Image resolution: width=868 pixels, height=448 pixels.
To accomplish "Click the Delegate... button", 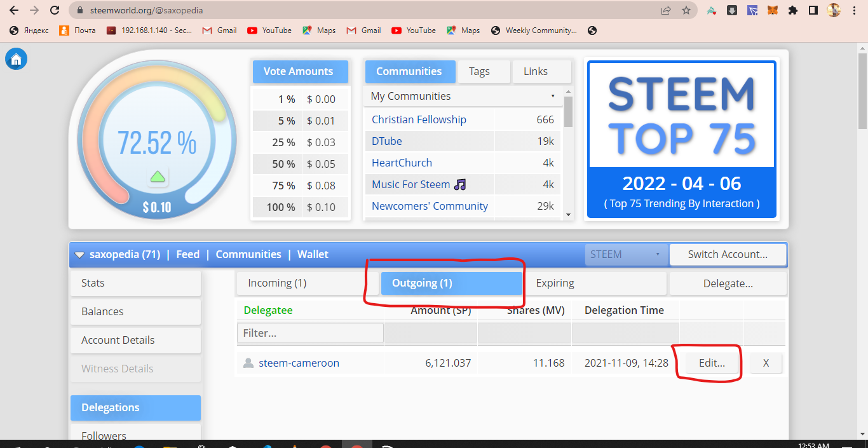I will (x=728, y=283).
